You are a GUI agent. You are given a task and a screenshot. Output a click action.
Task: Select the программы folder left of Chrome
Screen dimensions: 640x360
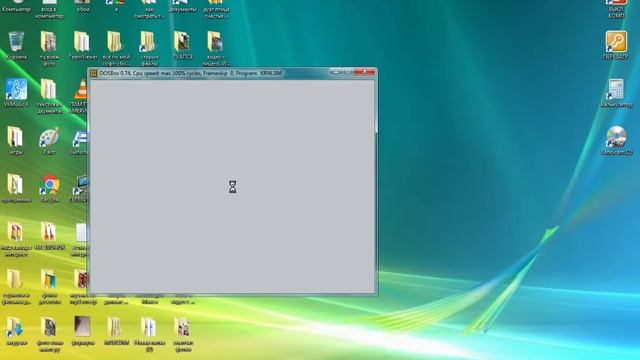(x=15, y=185)
